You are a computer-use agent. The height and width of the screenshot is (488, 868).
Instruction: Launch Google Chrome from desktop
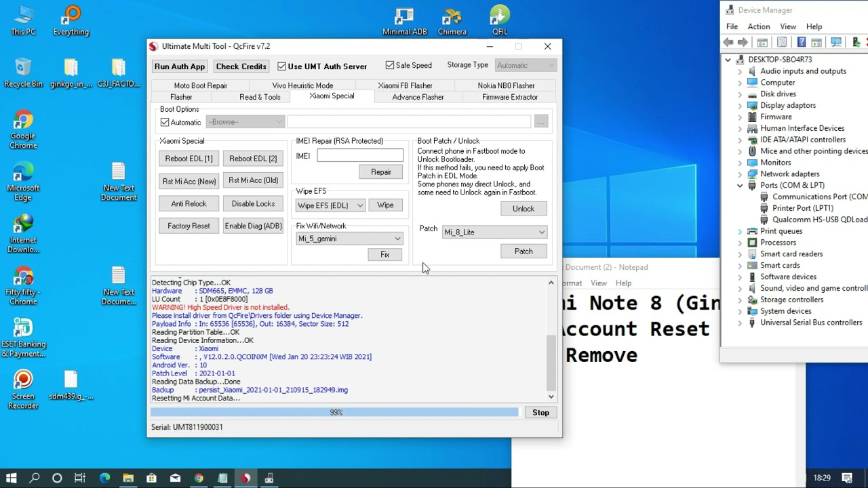pyautogui.click(x=23, y=129)
